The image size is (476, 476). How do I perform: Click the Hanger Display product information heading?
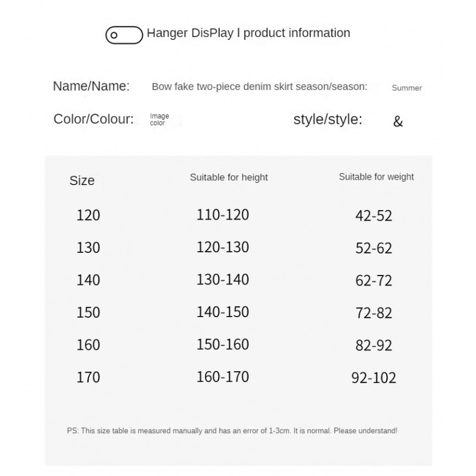[248, 33]
